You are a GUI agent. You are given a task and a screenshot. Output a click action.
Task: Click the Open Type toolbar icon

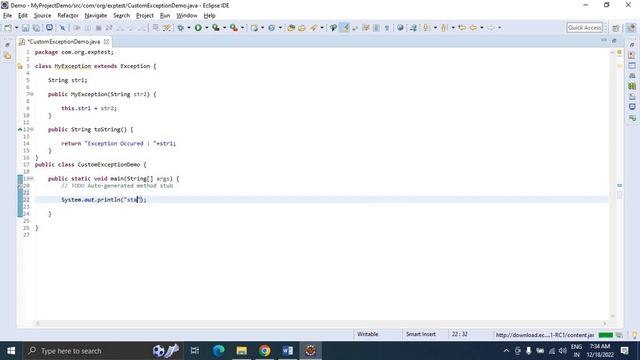tap(291, 28)
